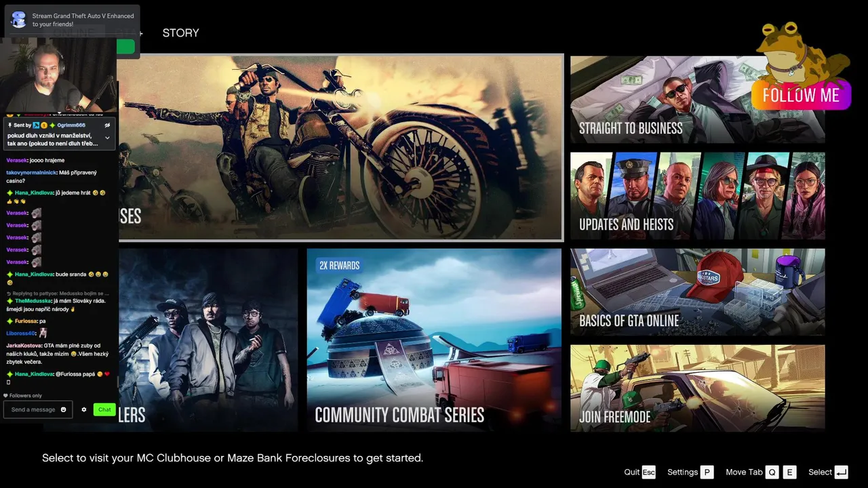This screenshot has height=488, width=868.
Task: Click the 'Replying to pattyoe' reply line
Action: (56, 293)
